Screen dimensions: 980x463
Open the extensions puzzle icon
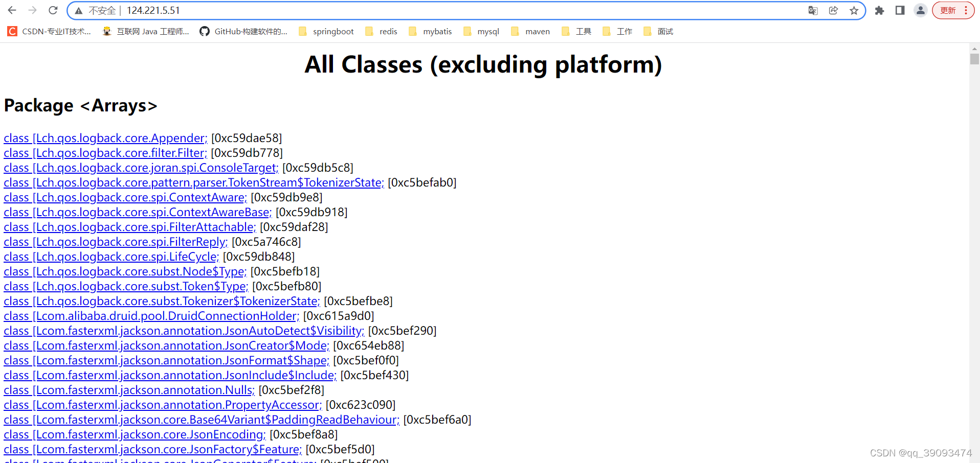(x=880, y=10)
